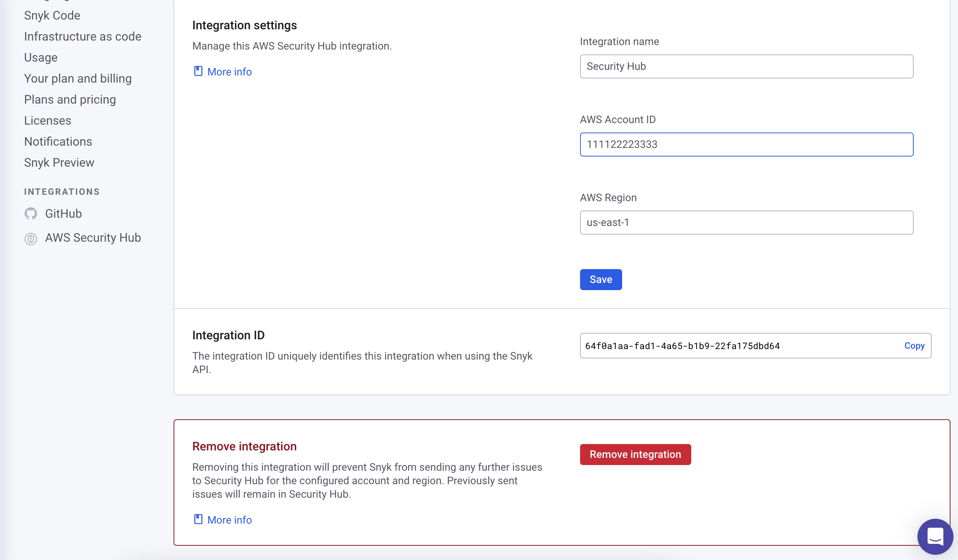Navigate to Plans and pricing
This screenshot has height=560, width=958.
(x=70, y=99)
